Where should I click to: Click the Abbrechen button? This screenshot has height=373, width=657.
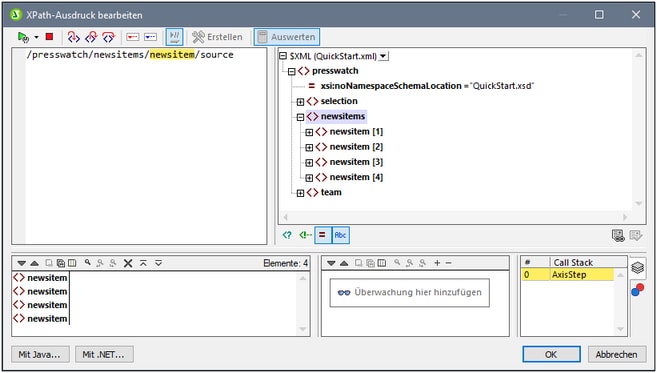[x=616, y=355]
